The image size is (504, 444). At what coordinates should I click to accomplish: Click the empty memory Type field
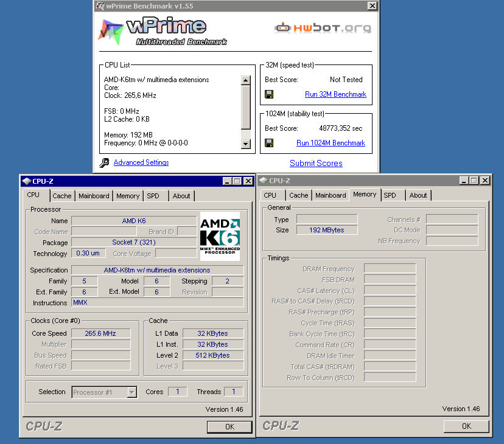click(x=327, y=219)
